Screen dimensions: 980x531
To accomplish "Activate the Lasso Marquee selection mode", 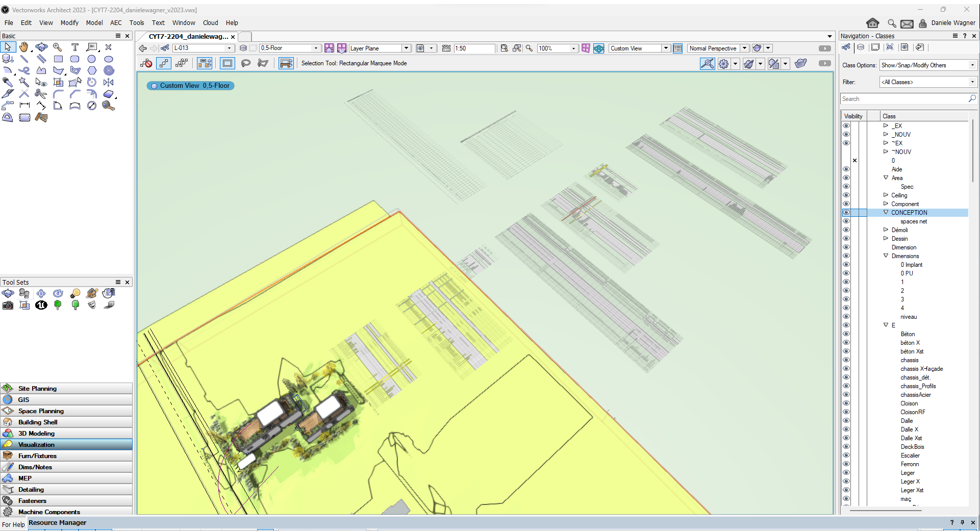I will pyautogui.click(x=245, y=63).
